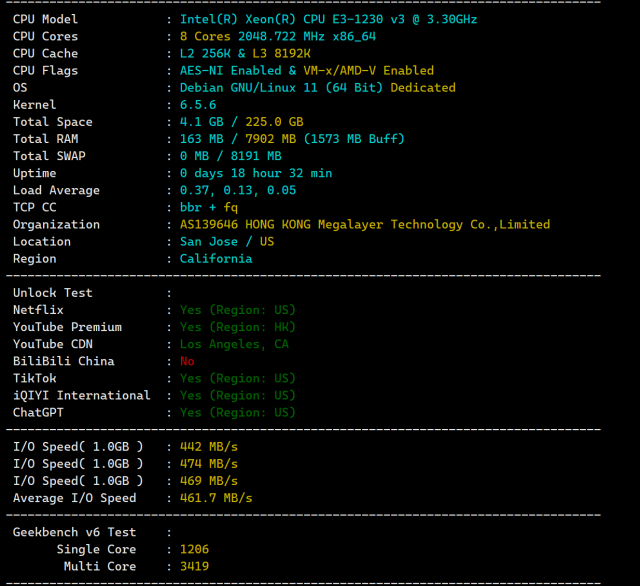The image size is (640, 586).
Task: Click the I/O speed value 469 MB/s
Action: 209,481
